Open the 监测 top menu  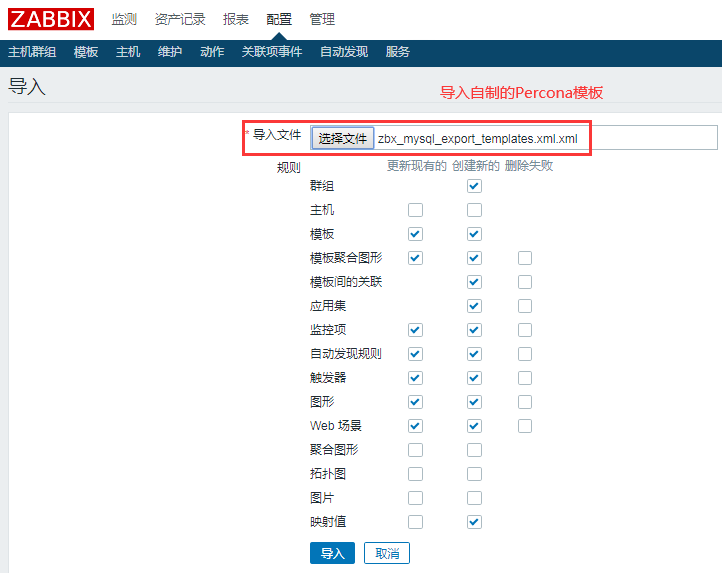pyautogui.click(x=124, y=19)
